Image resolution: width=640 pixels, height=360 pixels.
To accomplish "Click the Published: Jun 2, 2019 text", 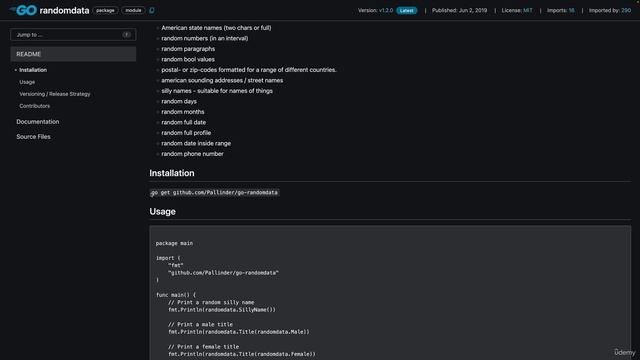I will pyautogui.click(x=460, y=10).
